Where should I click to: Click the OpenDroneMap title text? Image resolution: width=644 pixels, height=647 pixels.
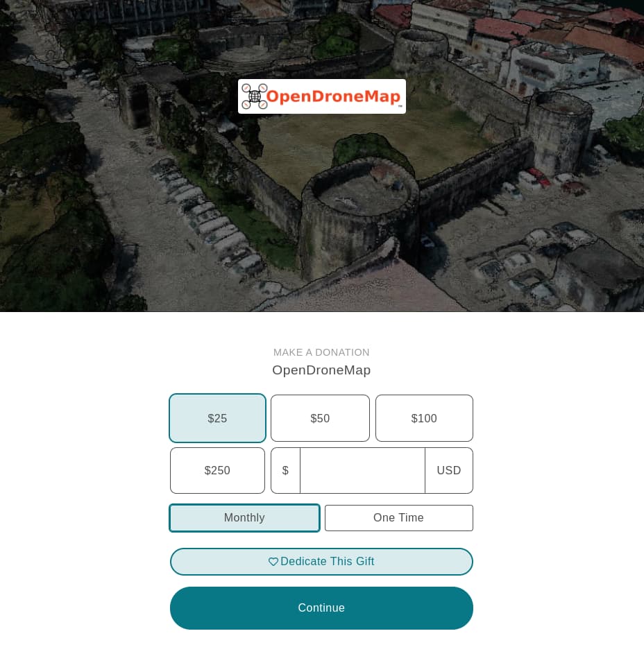321,370
